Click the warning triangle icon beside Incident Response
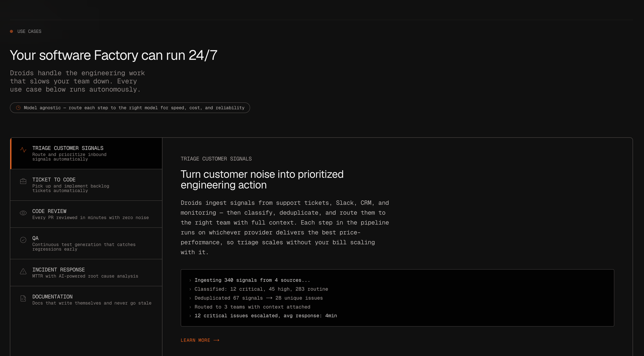This screenshot has height=356, width=644. (23, 271)
